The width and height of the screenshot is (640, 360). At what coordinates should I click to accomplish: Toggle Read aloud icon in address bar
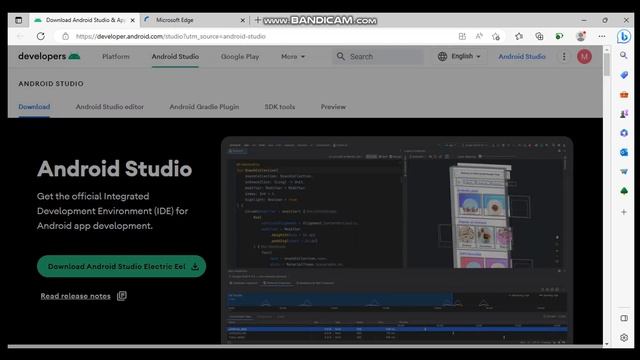(479, 36)
